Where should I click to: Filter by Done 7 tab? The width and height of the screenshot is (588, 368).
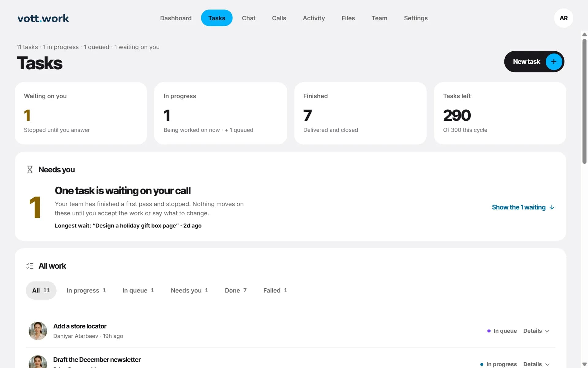[236, 290]
